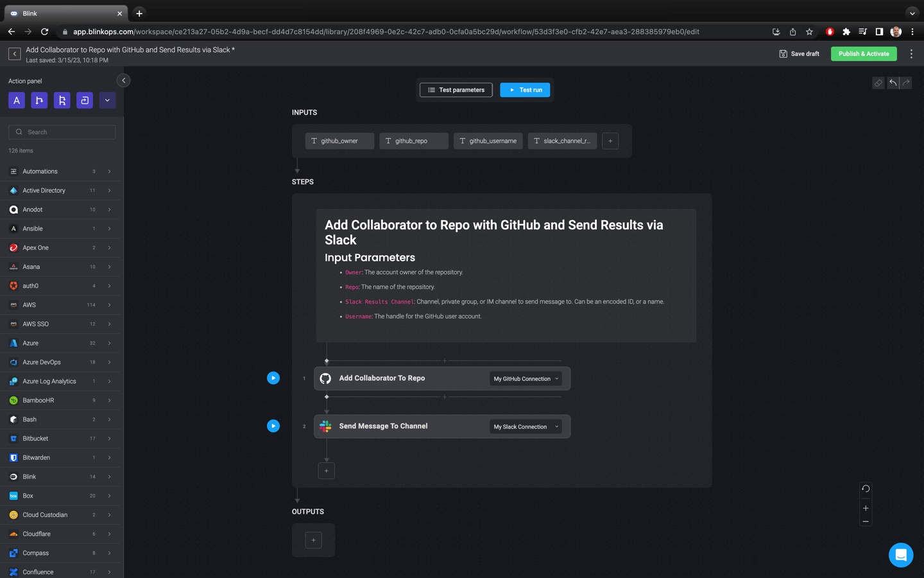This screenshot has height=578, width=924.
Task: Bookmark this page with star icon
Action: (809, 31)
